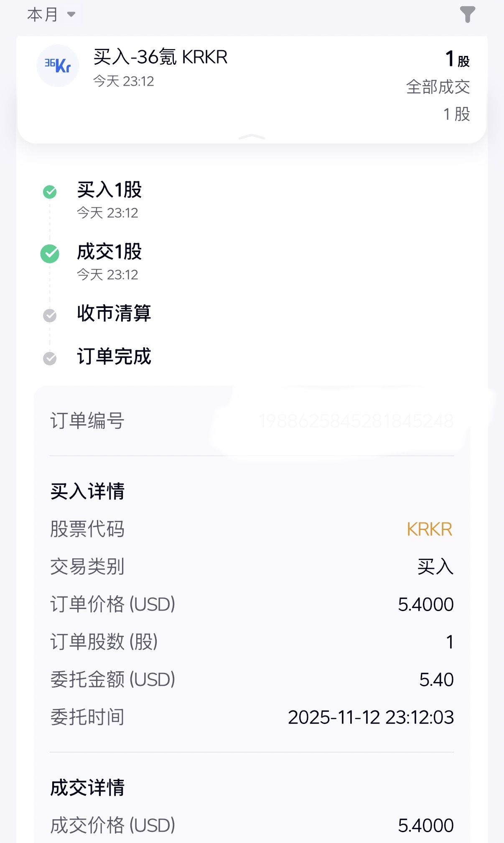Viewport: 504px width, 843px height.
Task: Click the 委托时间 timestamp value
Action: 371,718
